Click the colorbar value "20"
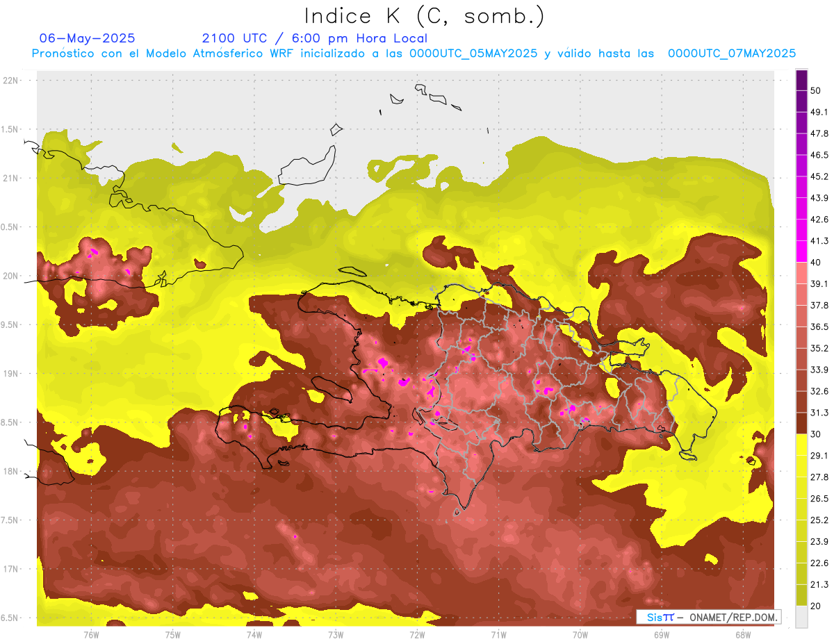This screenshot has width=834, height=644. (x=816, y=605)
